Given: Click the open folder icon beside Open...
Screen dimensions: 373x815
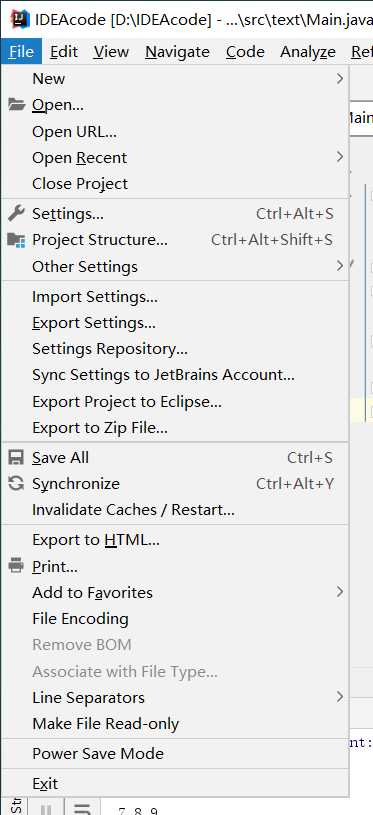Looking at the screenshot, I should (x=17, y=105).
